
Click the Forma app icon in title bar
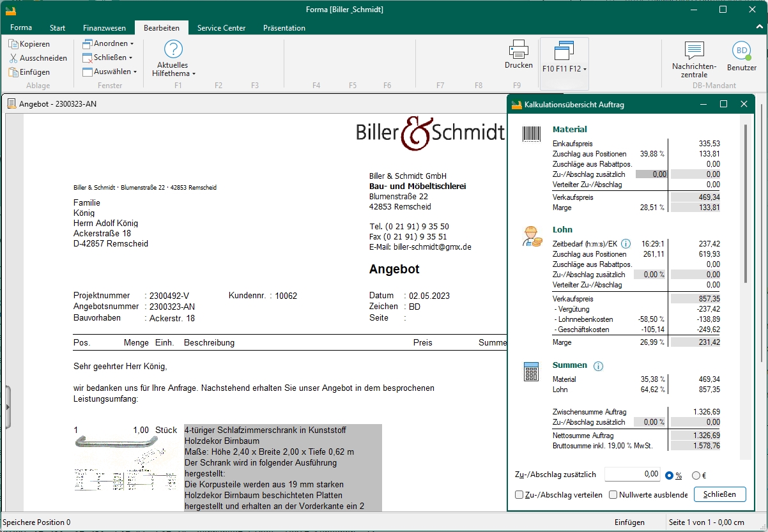point(10,10)
